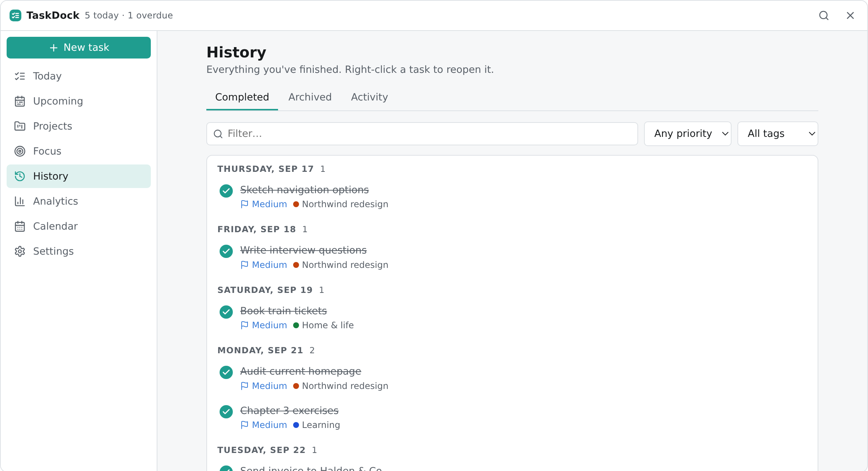Click the Projects folder icon

20,126
